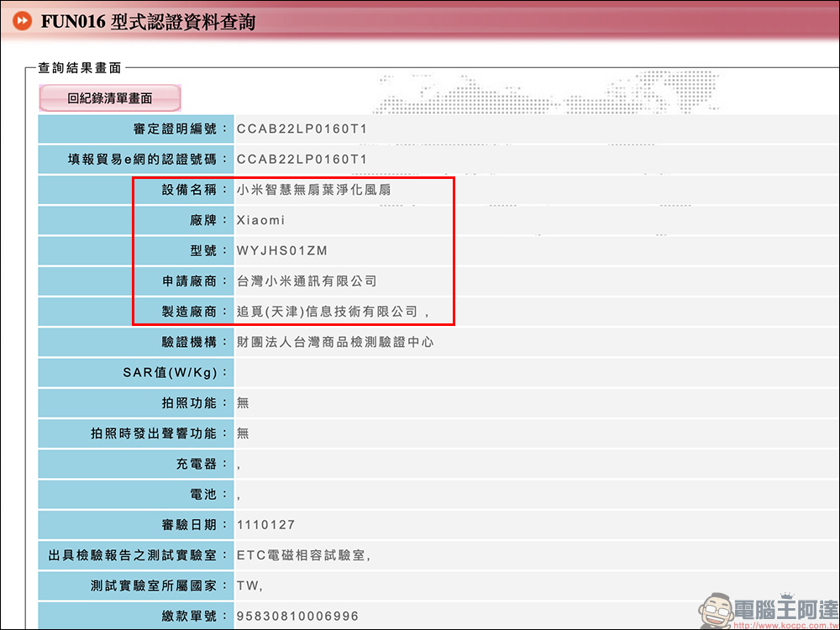Select brand value Xiaomi
This screenshot has height=630, width=840.
click(x=261, y=220)
